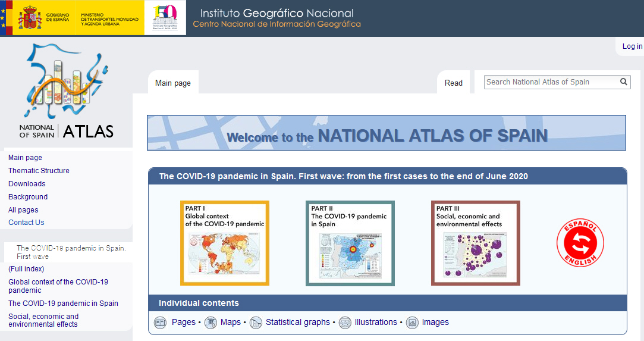This screenshot has width=644, height=341.
Task: Click the Maps text link
Action: pos(230,322)
